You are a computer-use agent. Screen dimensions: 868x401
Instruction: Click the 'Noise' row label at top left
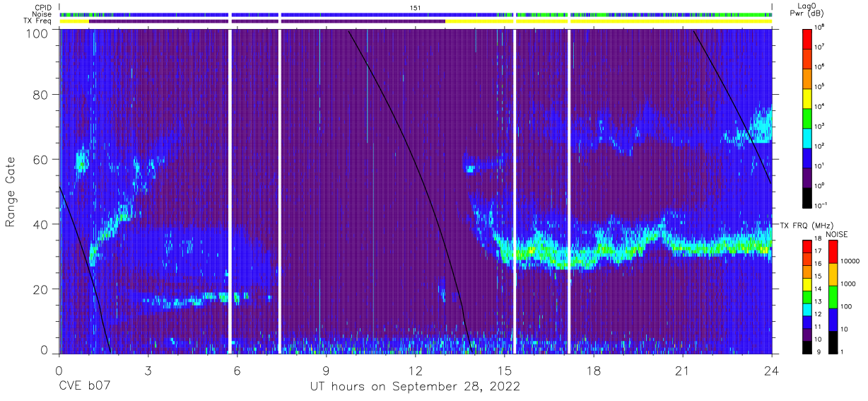click(x=42, y=14)
